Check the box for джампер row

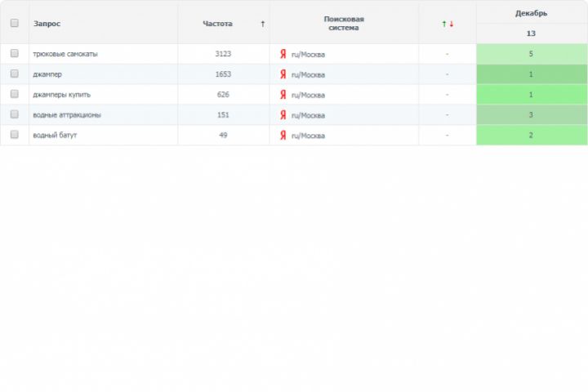[x=14, y=73]
